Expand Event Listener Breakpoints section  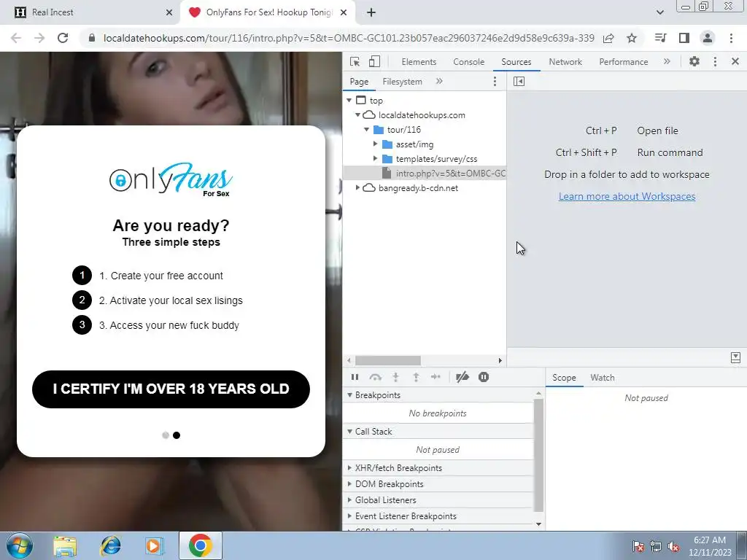click(x=349, y=516)
